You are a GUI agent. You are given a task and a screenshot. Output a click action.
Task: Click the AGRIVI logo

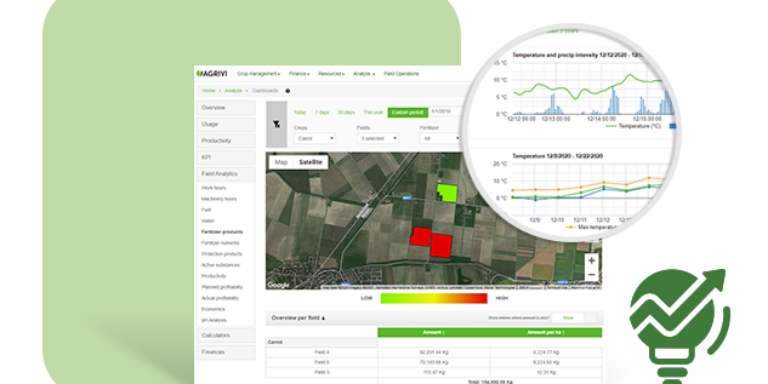[212, 73]
